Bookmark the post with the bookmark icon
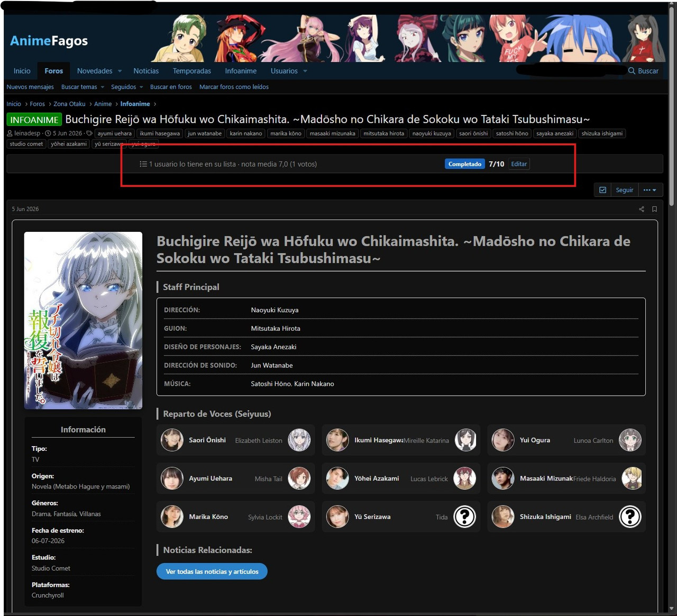This screenshot has height=616, width=677. click(654, 209)
